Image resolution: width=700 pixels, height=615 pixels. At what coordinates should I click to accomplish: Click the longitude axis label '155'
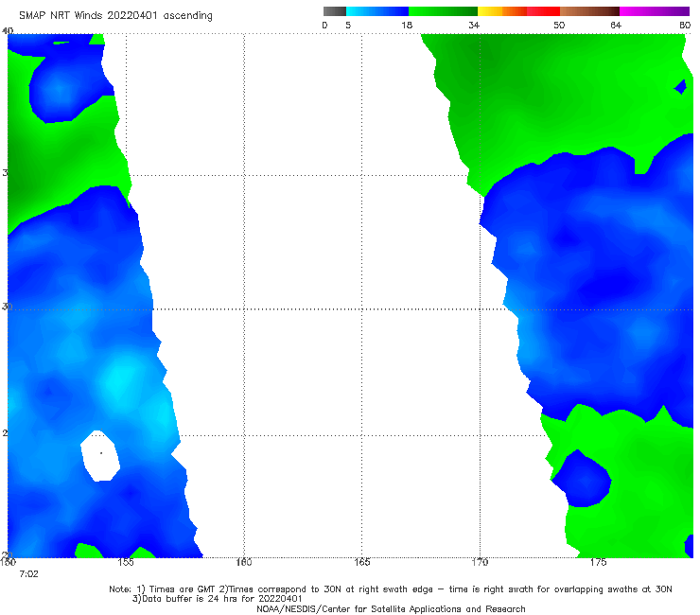[x=126, y=562]
